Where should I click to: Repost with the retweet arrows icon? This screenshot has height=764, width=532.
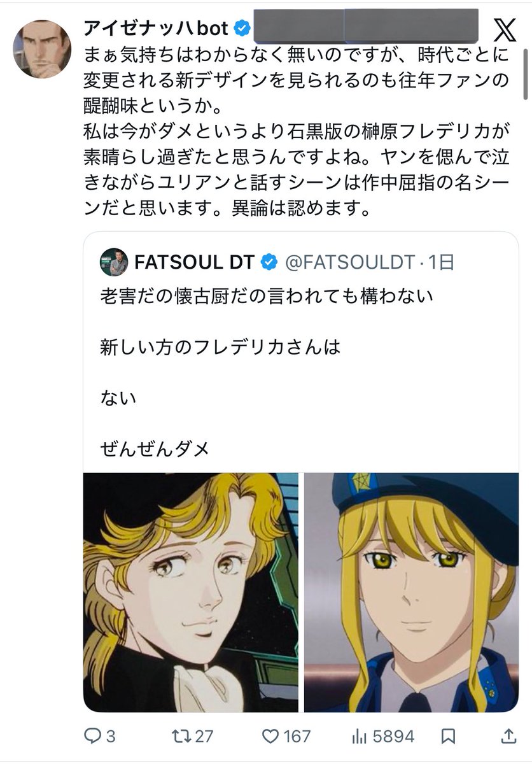click(x=182, y=737)
